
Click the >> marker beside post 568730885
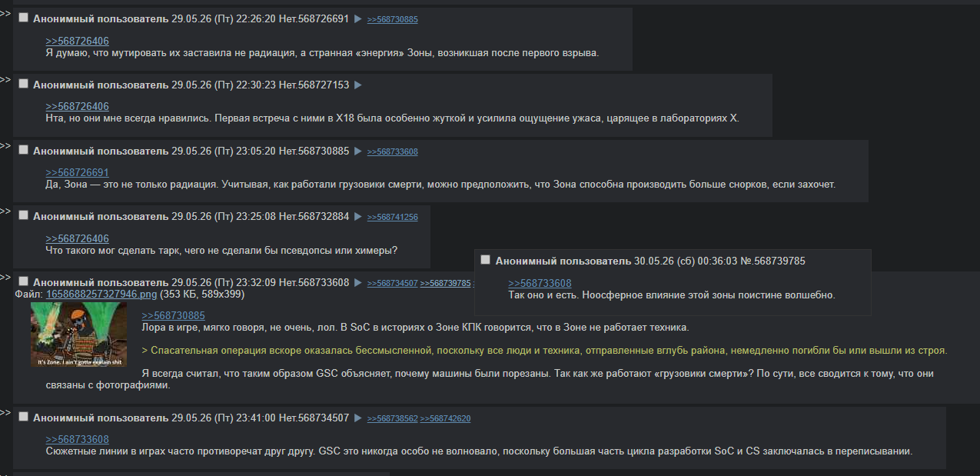pyautogui.click(x=5, y=145)
